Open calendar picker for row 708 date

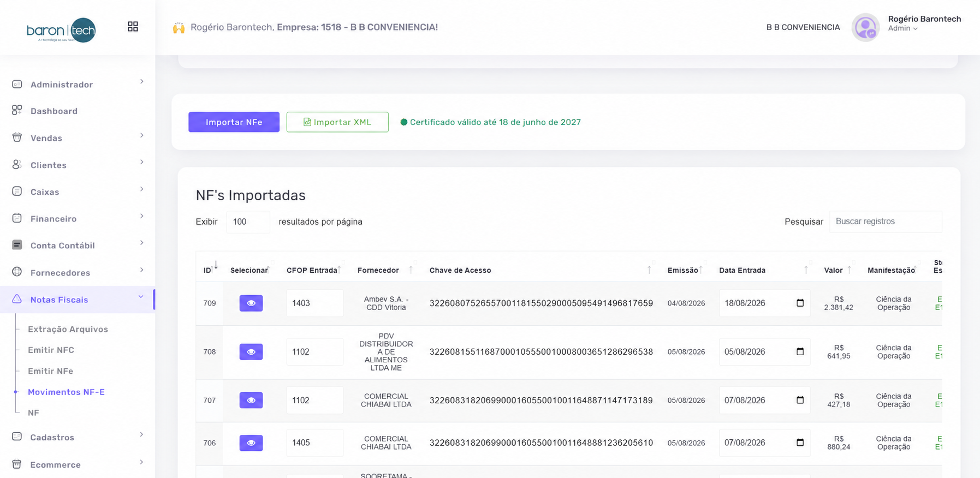[800, 351]
